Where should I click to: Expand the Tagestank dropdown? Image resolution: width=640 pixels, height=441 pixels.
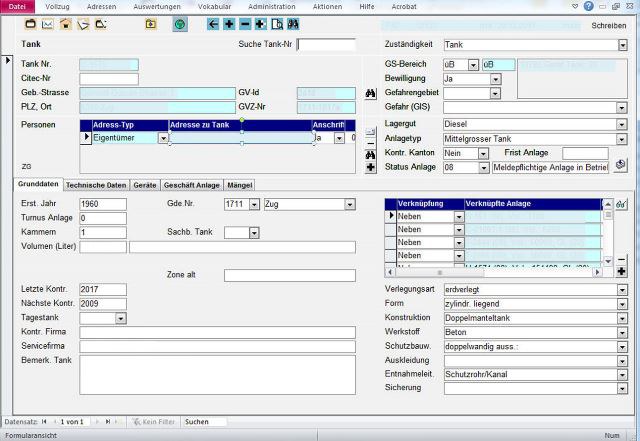[121, 318]
